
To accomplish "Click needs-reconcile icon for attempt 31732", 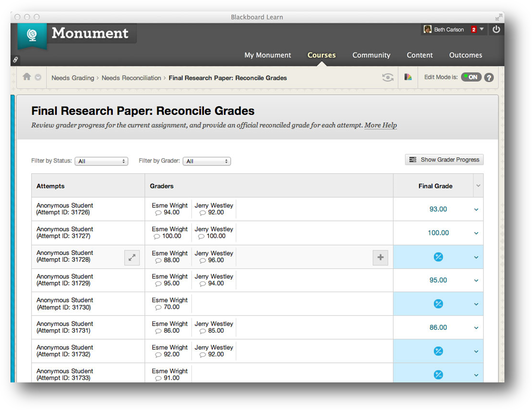I will point(438,351).
